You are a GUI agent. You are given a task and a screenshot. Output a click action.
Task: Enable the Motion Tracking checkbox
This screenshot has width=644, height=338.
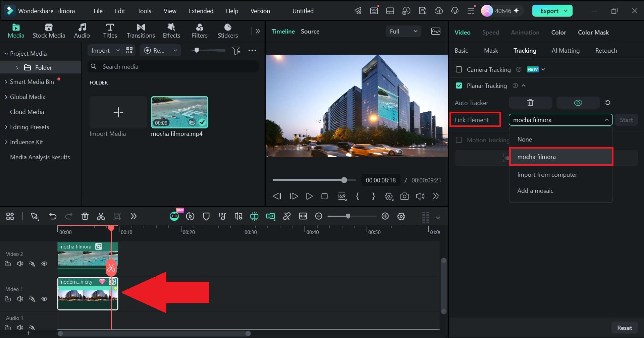tap(459, 140)
